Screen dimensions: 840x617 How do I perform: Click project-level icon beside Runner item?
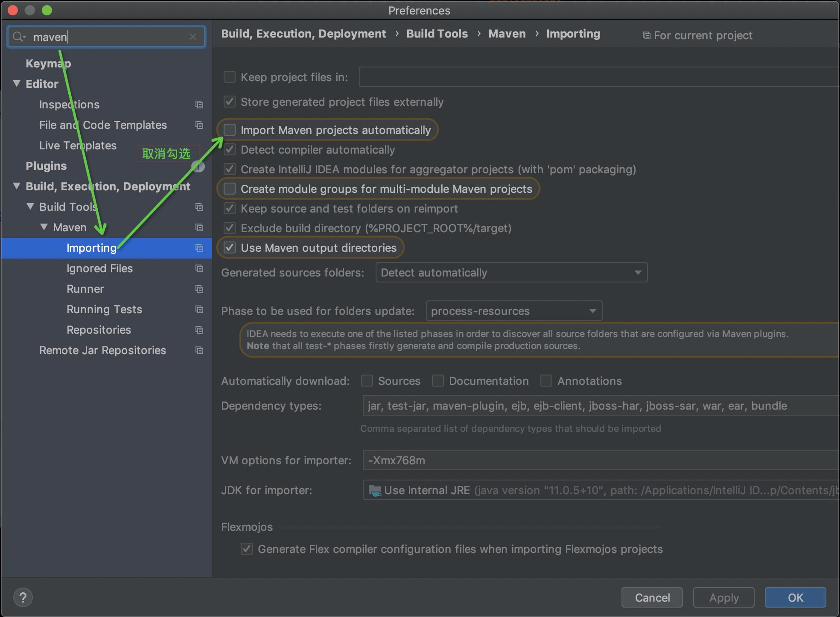[x=199, y=289]
